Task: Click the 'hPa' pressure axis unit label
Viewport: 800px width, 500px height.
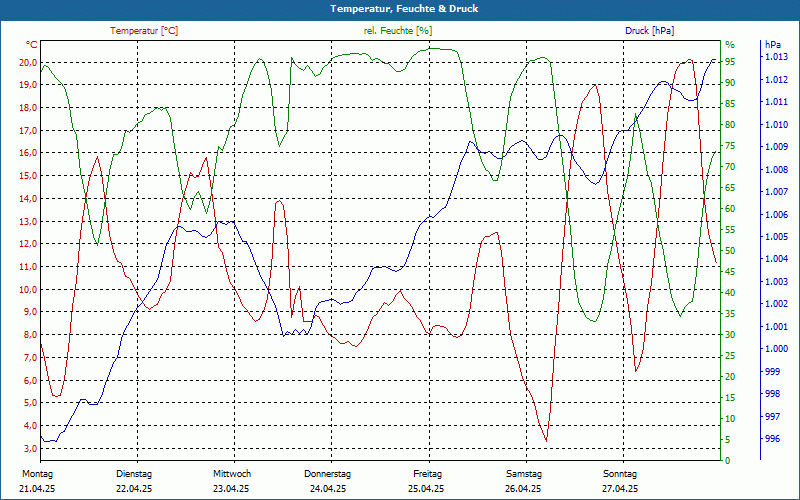Action: [x=772, y=44]
